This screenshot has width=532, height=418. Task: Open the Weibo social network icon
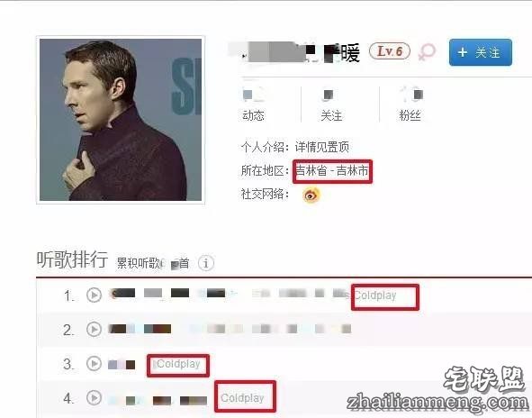coord(311,195)
